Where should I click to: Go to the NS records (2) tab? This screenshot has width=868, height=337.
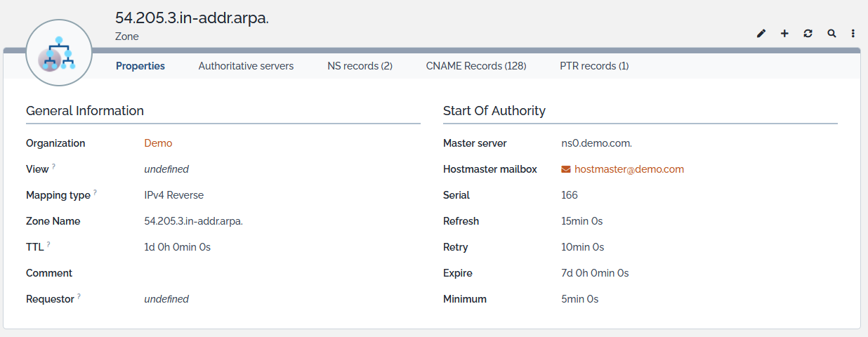click(x=360, y=66)
